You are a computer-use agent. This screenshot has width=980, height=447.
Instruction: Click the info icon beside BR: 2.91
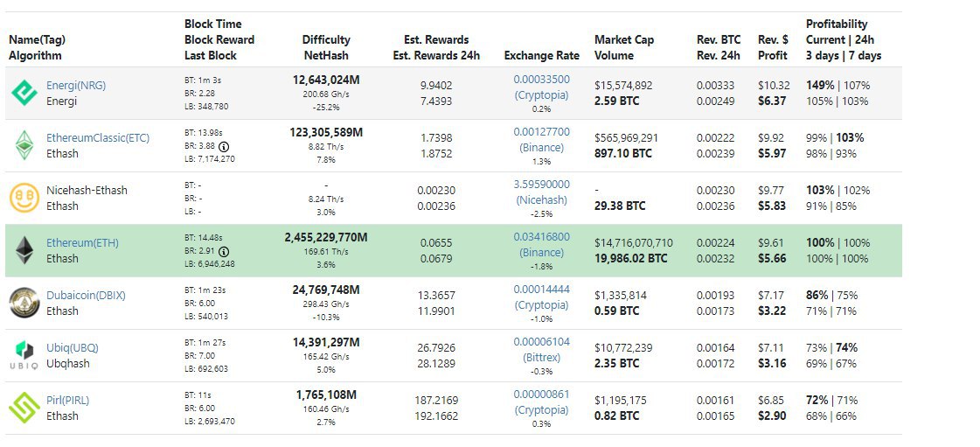point(223,251)
